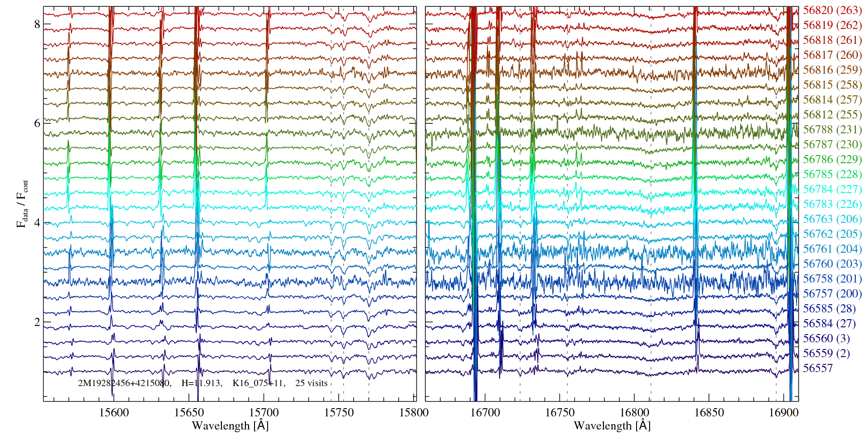
Task: Click the 56557 label at legend bottom
Action: pyautogui.click(x=817, y=368)
